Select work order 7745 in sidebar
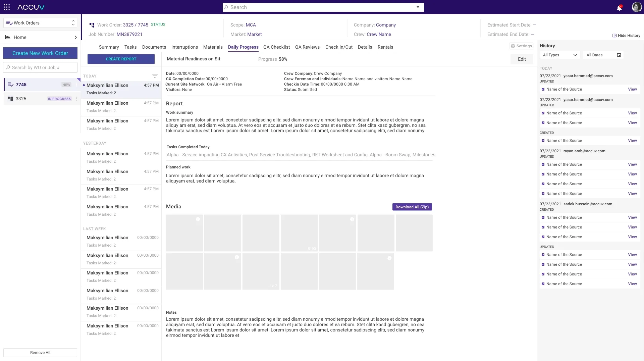The height and width of the screenshot is (361, 644). pyautogui.click(x=42, y=85)
